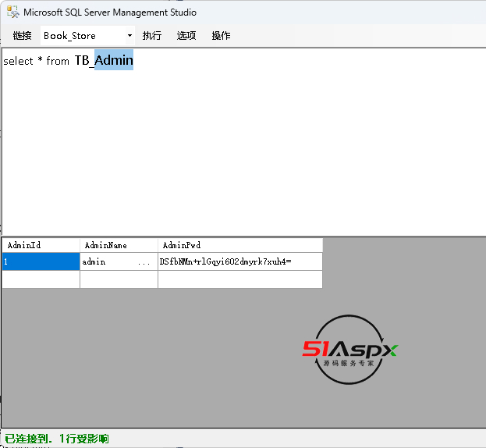
Task: Select the AdminId cell containing 1
Action: (41, 261)
